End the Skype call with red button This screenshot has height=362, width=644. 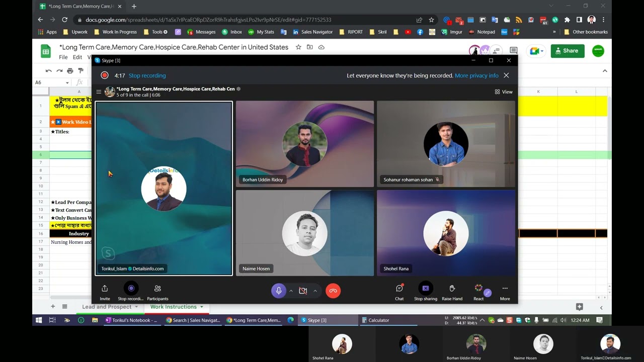333,291
